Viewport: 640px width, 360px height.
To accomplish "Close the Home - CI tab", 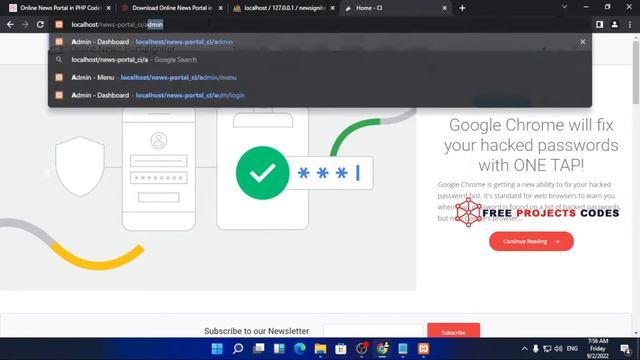I will click(x=444, y=8).
